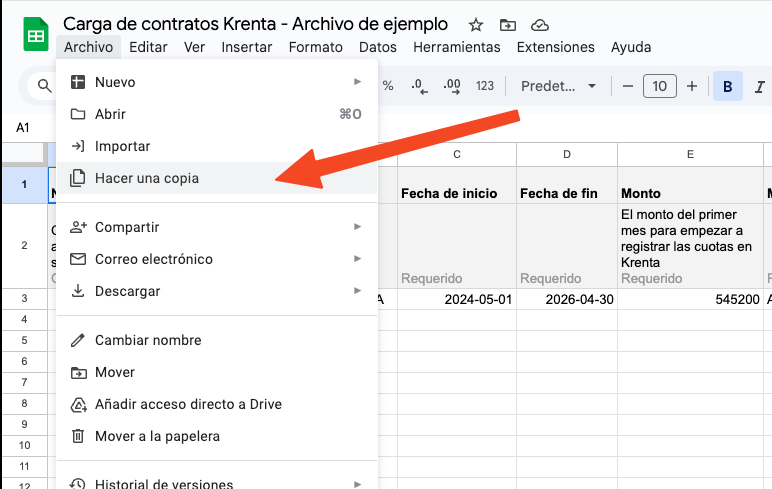Click the font size field showing 10
This screenshot has height=489, width=772.
coord(659,86)
